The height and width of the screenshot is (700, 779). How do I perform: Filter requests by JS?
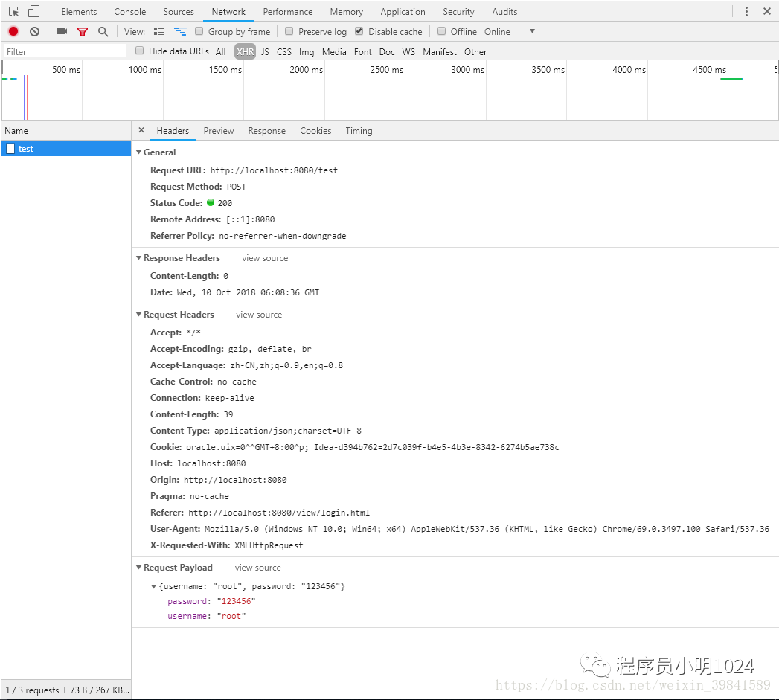click(266, 51)
